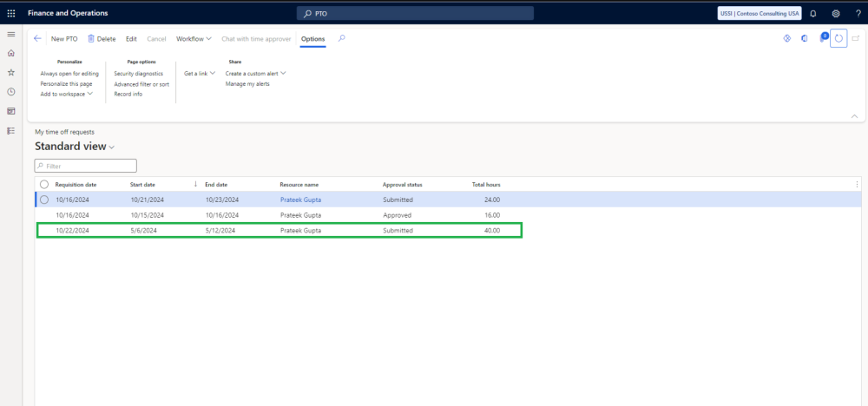Click the Approval status column header
The width and height of the screenshot is (868, 406).
point(403,184)
